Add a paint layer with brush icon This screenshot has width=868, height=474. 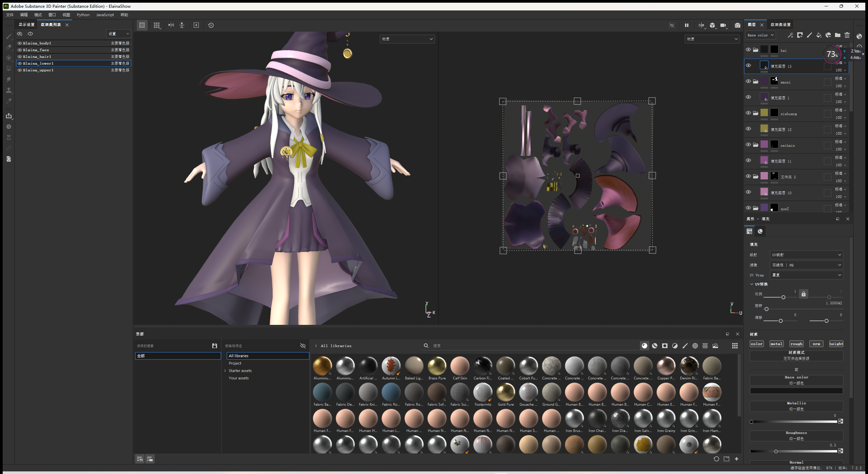809,35
